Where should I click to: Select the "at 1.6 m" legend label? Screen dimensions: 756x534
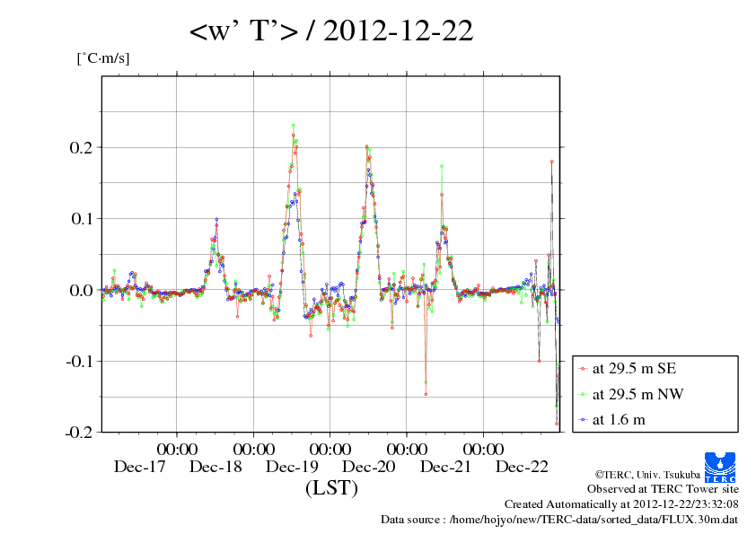pyautogui.click(x=619, y=419)
